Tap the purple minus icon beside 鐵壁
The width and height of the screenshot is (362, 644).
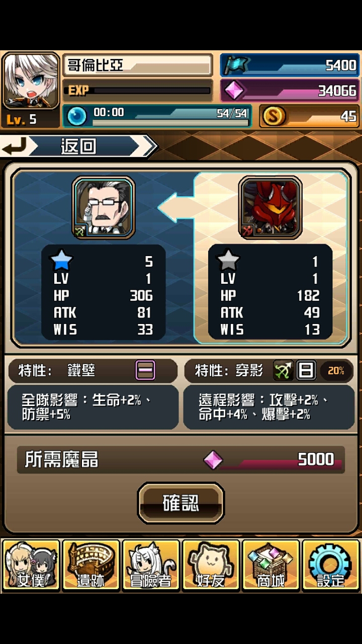(145, 370)
